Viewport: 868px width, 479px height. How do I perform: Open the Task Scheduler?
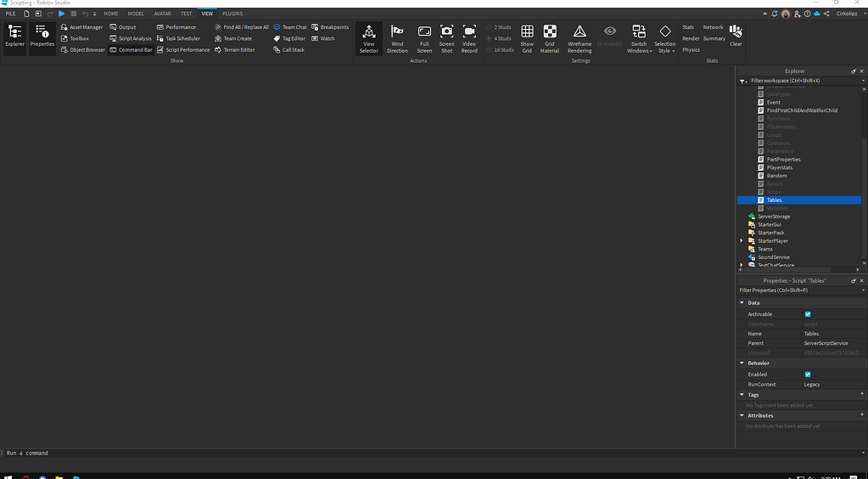coord(178,38)
